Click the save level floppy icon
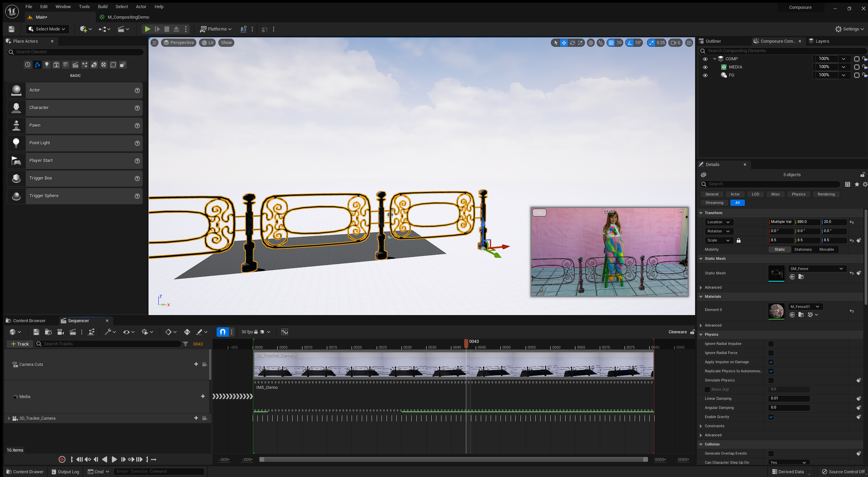This screenshot has height=477, width=868. (12, 29)
